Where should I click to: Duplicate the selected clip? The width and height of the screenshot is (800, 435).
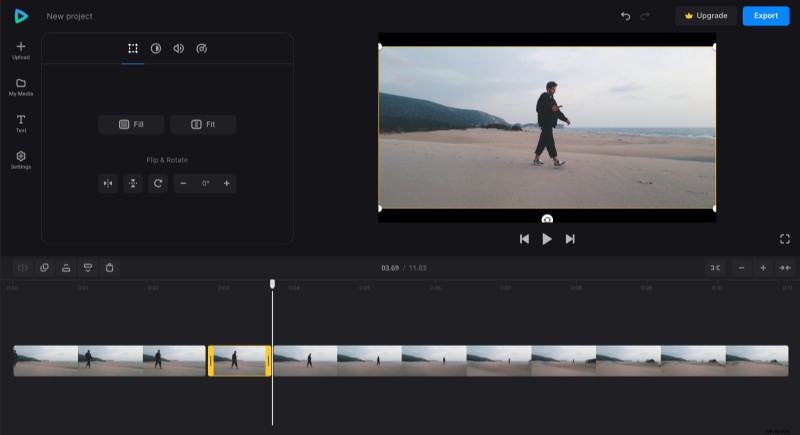[x=44, y=268]
